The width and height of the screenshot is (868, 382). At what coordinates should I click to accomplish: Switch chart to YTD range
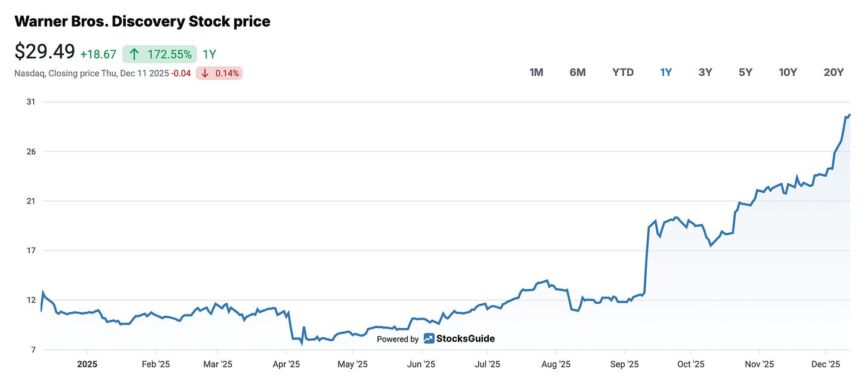(623, 72)
